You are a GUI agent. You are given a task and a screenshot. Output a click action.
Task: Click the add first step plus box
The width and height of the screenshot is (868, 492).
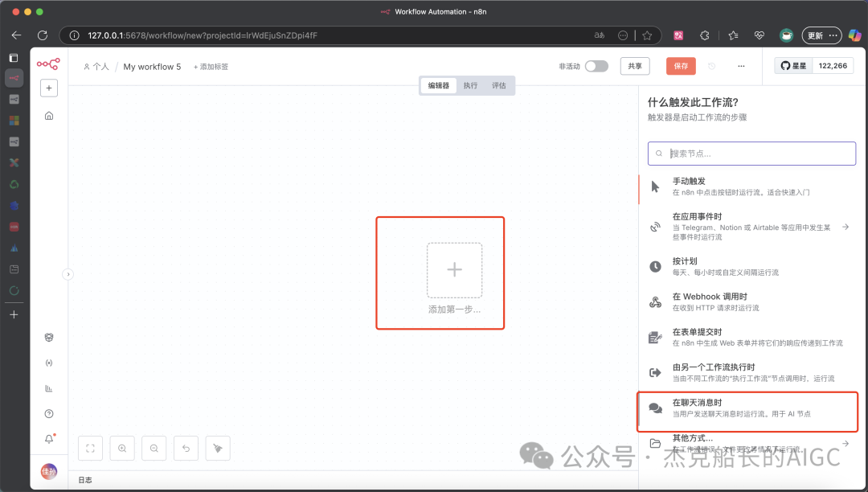click(454, 270)
